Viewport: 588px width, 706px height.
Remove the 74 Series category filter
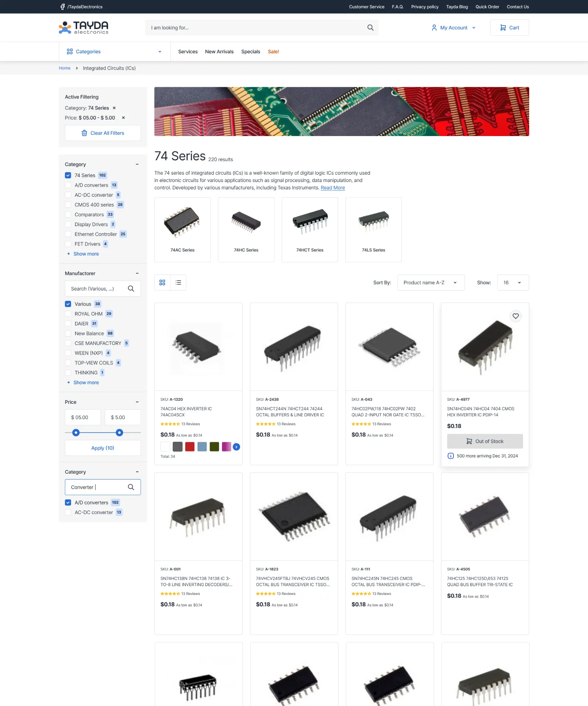pos(114,108)
